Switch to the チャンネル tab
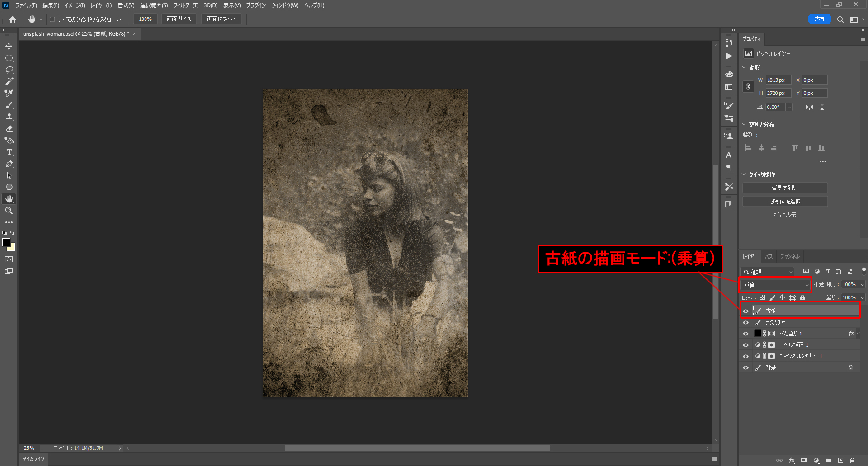 click(x=790, y=256)
